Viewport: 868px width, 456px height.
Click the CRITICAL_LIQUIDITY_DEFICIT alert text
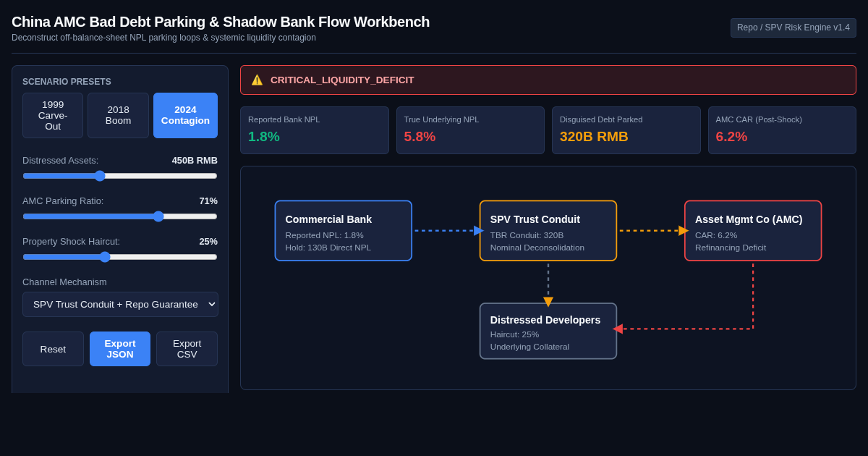coord(342,80)
